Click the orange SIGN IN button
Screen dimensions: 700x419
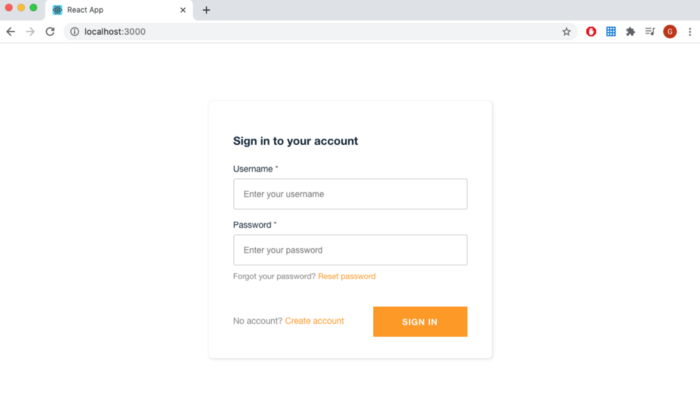420,322
